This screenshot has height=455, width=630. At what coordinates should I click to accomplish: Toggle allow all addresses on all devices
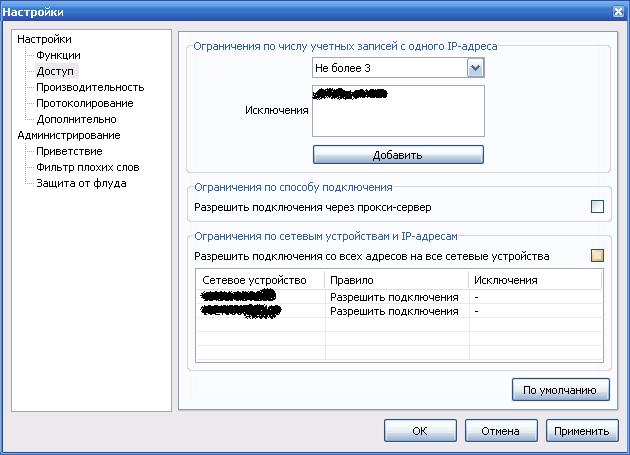click(x=598, y=256)
